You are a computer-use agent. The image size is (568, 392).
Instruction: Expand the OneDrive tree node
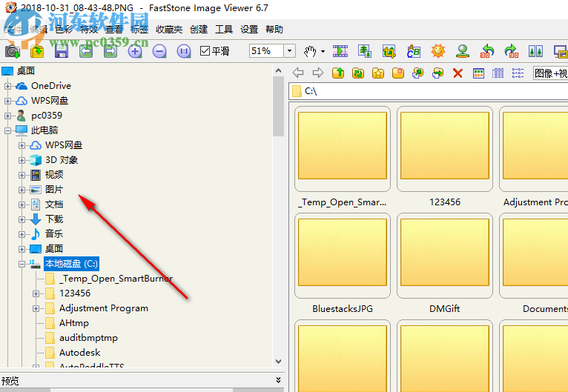click(7, 86)
